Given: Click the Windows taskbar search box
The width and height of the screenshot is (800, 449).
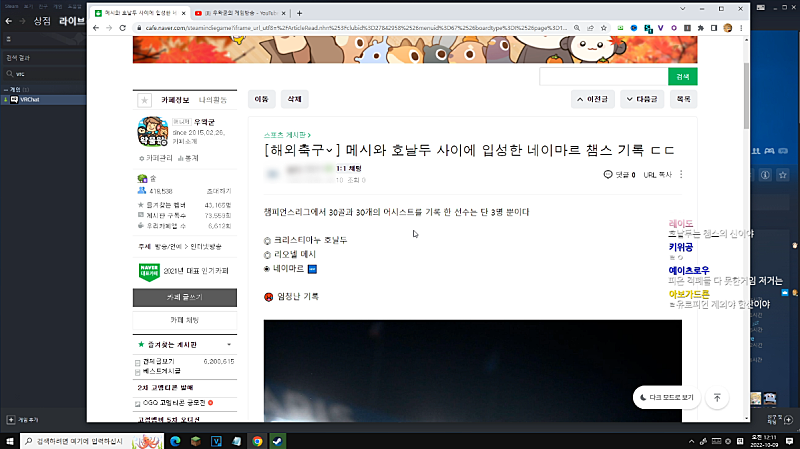Looking at the screenshot, I should click(92, 441).
